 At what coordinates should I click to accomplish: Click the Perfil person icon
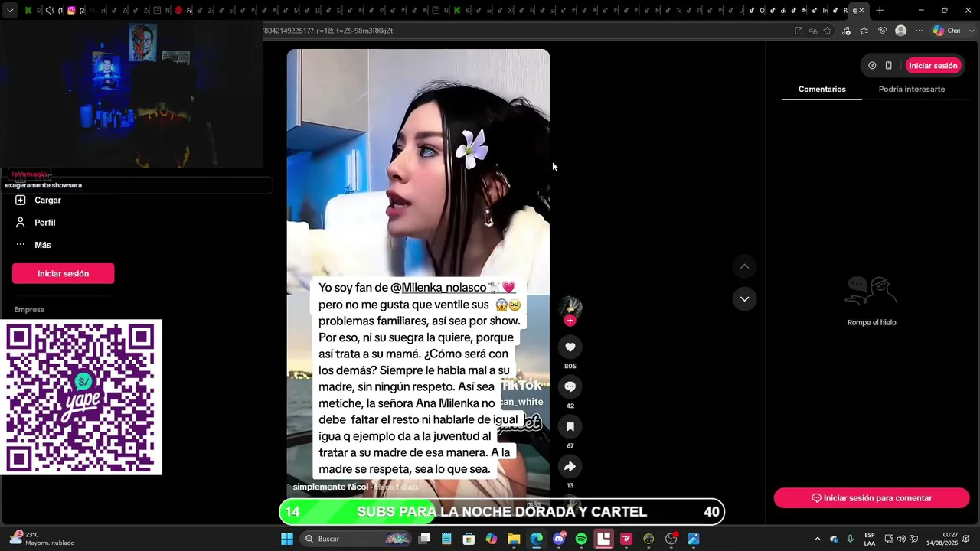(x=21, y=223)
